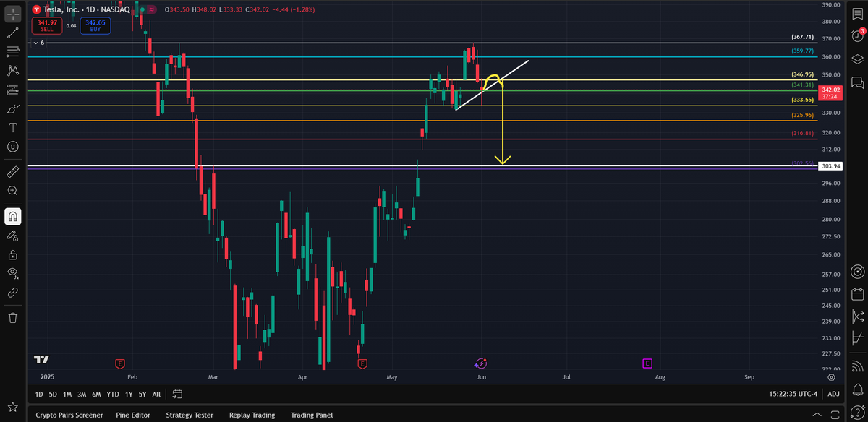Click the 303.94 price axis label
Viewport: 868px width, 422px height.
point(831,166)
